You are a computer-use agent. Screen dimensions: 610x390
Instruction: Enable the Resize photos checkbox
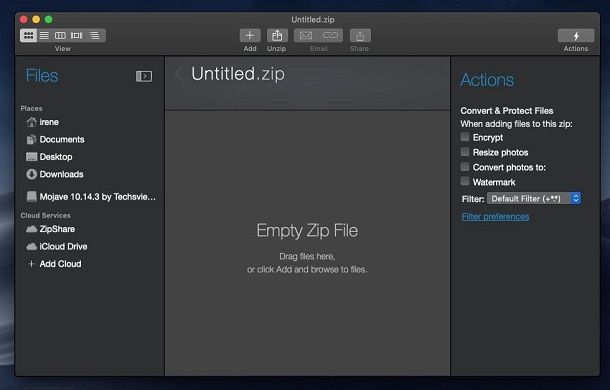pos(465,152)
